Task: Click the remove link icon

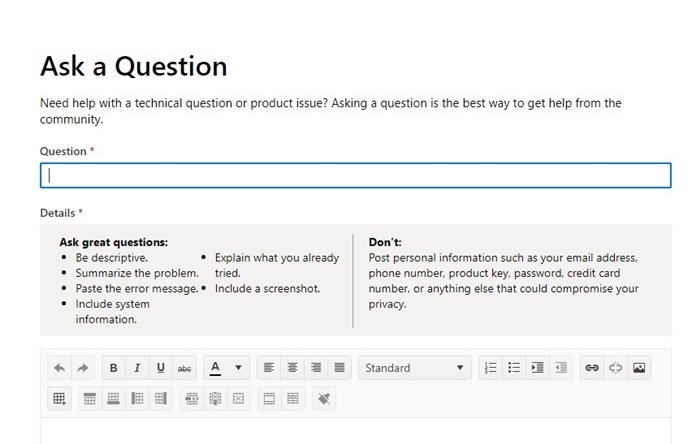Action: click(615, 368)
